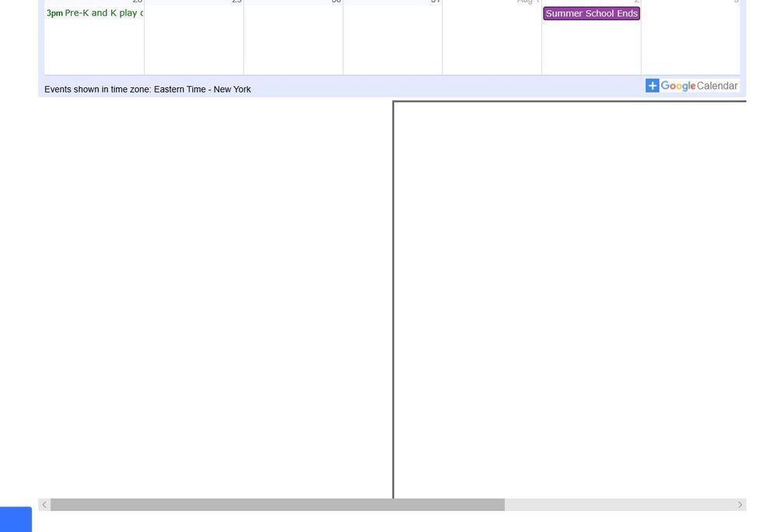This screenshot has width=777, height=532.
Task: Click the horizontal scrollbar thumb
Action: 277,505
